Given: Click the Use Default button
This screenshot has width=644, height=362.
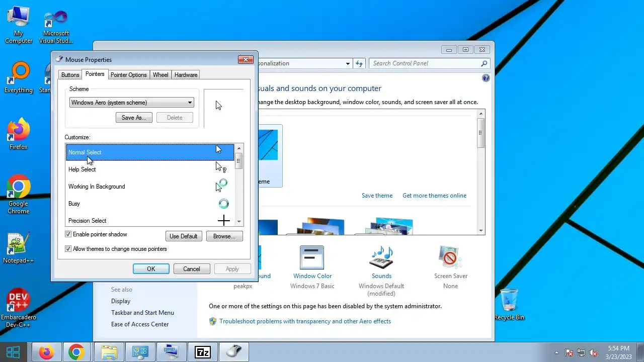Looking at the screenshot, I should click(x=183, y=236).
